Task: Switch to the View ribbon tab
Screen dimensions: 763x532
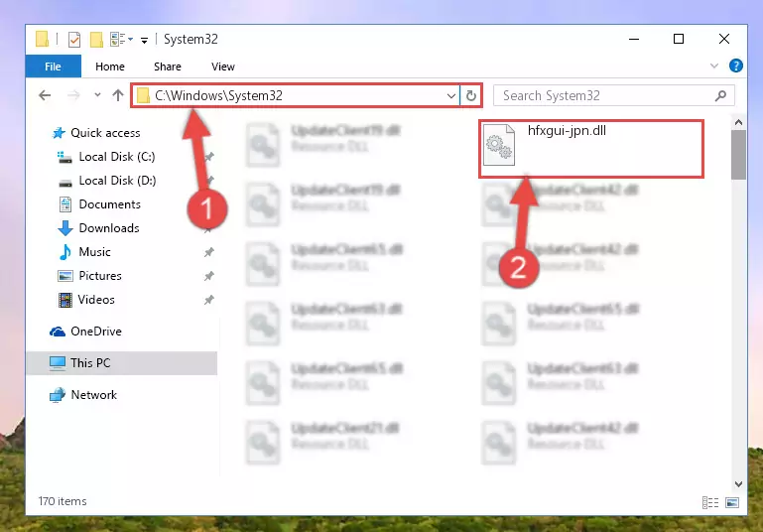Action: pos(223,66)
